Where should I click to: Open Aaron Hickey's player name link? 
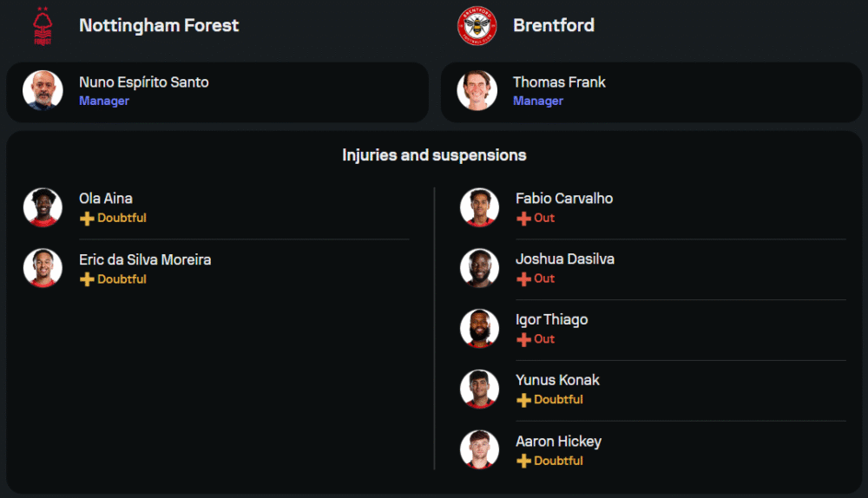pyautogui.click(x=558, y=442)
